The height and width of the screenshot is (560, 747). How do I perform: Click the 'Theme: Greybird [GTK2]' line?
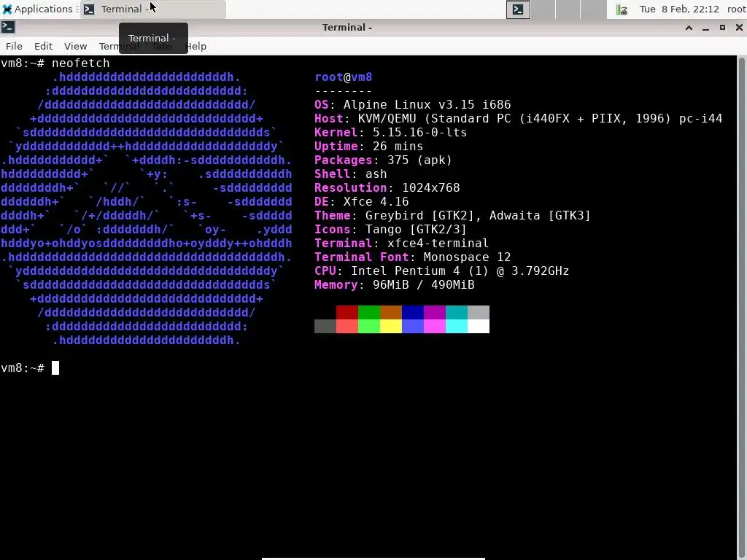(452, 215)
